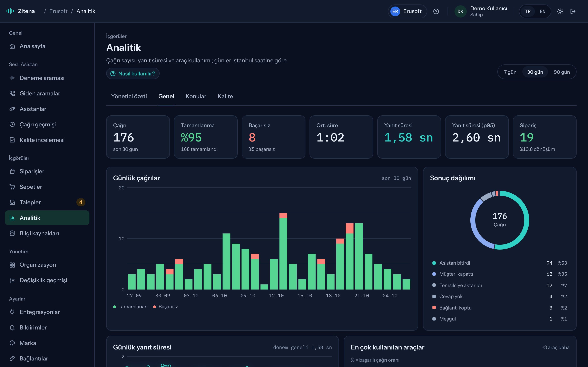
Task: Open the Erusoft organization switcher
Action: click(x=407, y=11)
